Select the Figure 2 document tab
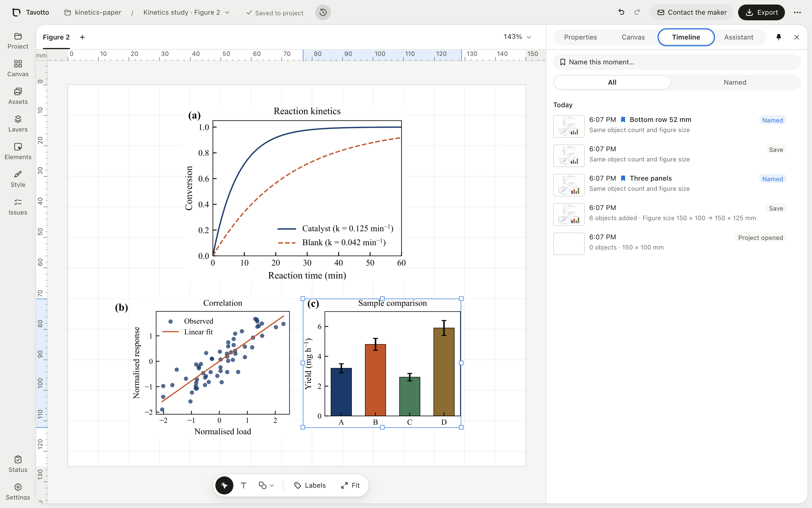The image size is (812, 508). 56,37
